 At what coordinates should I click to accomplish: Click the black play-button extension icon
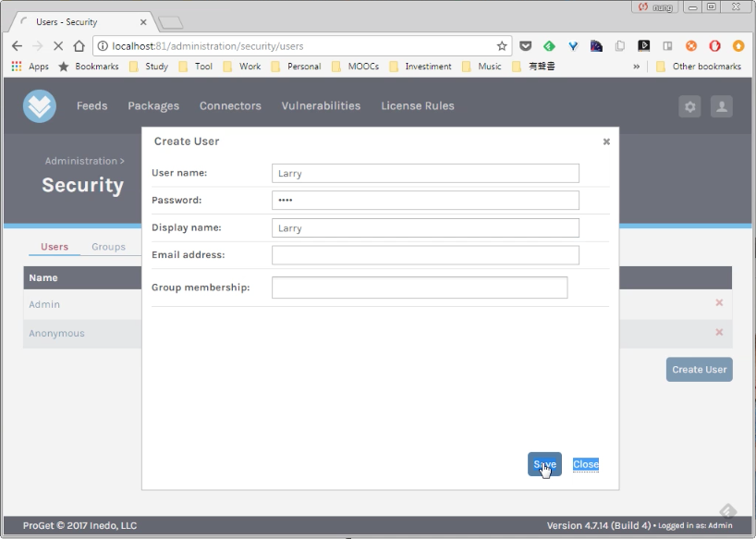click(643, 46)
